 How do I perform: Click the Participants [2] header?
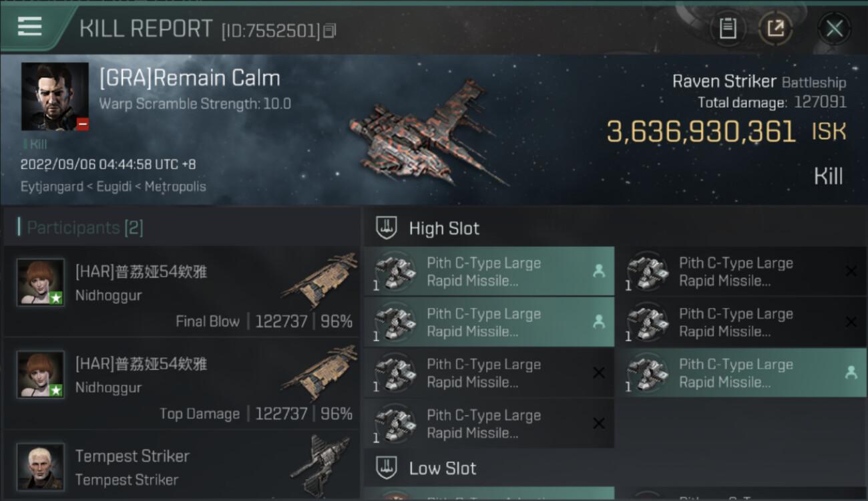point(85,228)
